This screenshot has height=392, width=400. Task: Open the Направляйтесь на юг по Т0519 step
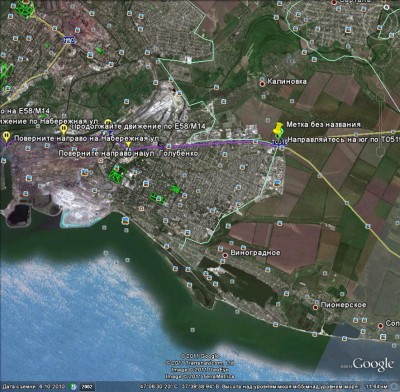(343, 139)
